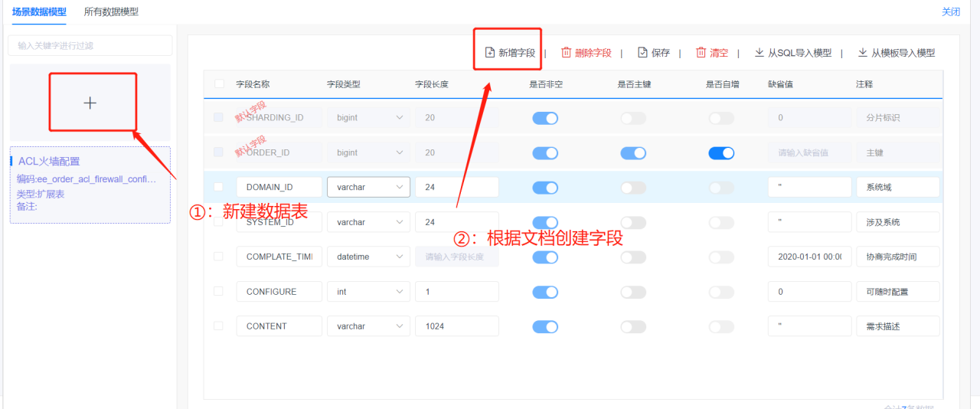Edit the SYSTEM_ID field name input
The height and width of the screenshot is (409, 980).
(279, 222)
